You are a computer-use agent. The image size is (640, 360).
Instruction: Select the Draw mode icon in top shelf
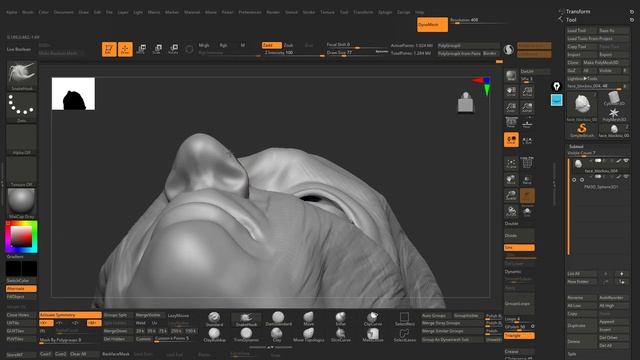(x=125, y=49)
